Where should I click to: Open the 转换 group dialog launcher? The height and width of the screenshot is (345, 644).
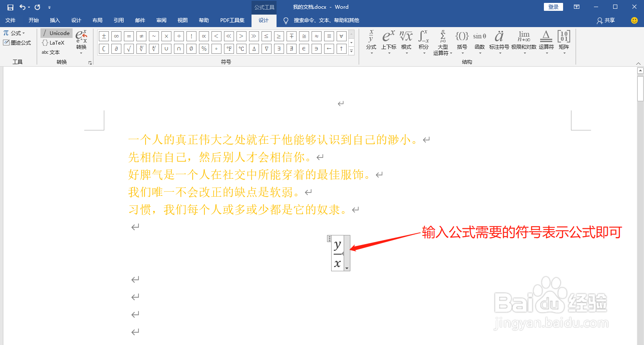pyautogui.click(x=90, y=62)
